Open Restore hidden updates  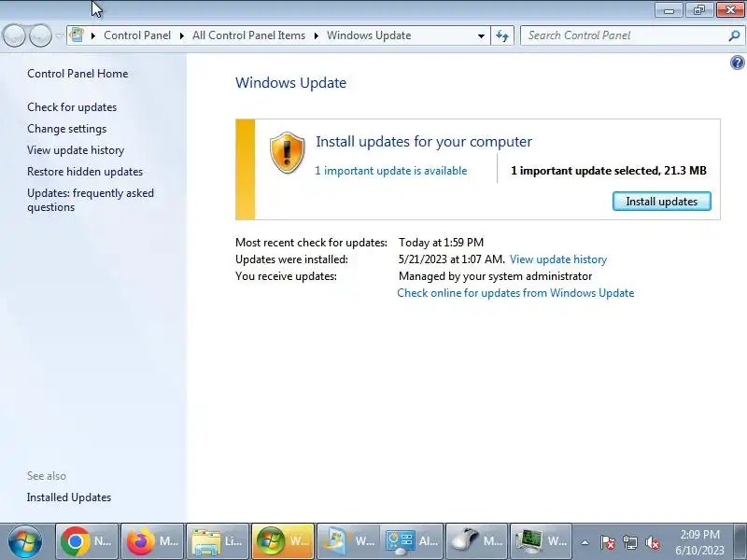point(85,172)
